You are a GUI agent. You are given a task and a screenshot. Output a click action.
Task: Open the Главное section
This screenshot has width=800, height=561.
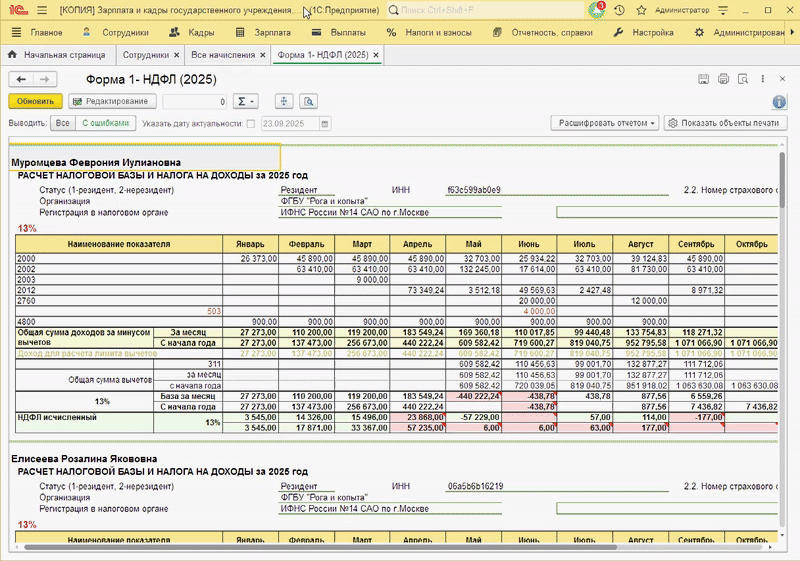46,32
